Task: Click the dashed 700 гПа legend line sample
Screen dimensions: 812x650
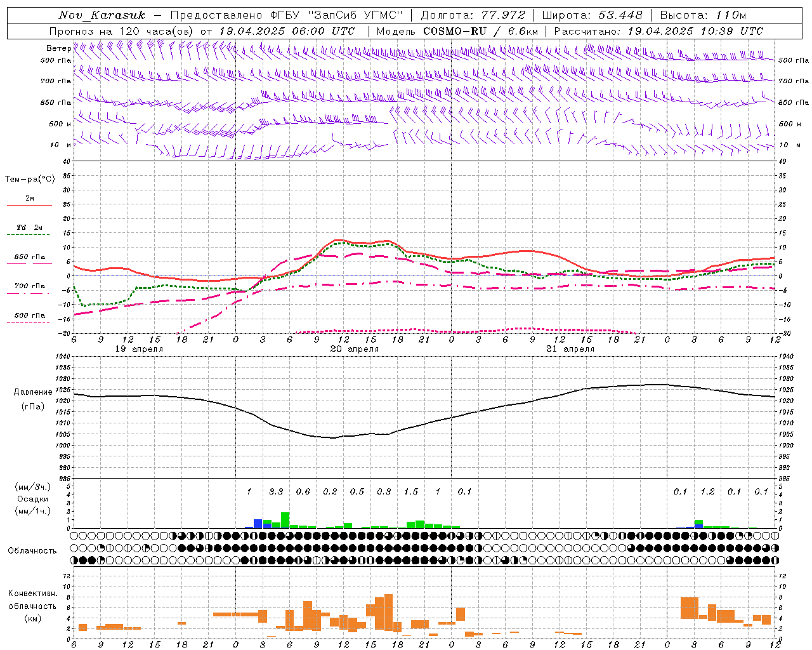Action: pyautogui.click(x=29, y=294)
